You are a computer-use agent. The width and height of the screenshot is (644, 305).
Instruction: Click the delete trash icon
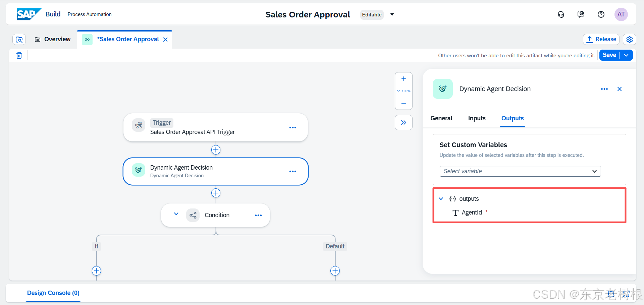pyautogui.click(x=19, y=55)
